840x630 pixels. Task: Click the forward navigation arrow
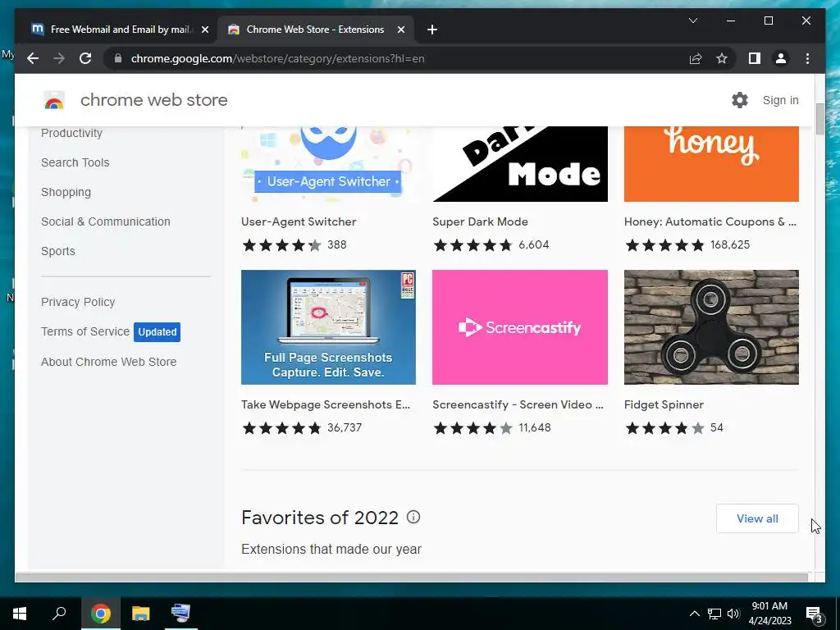click(59, 58)
